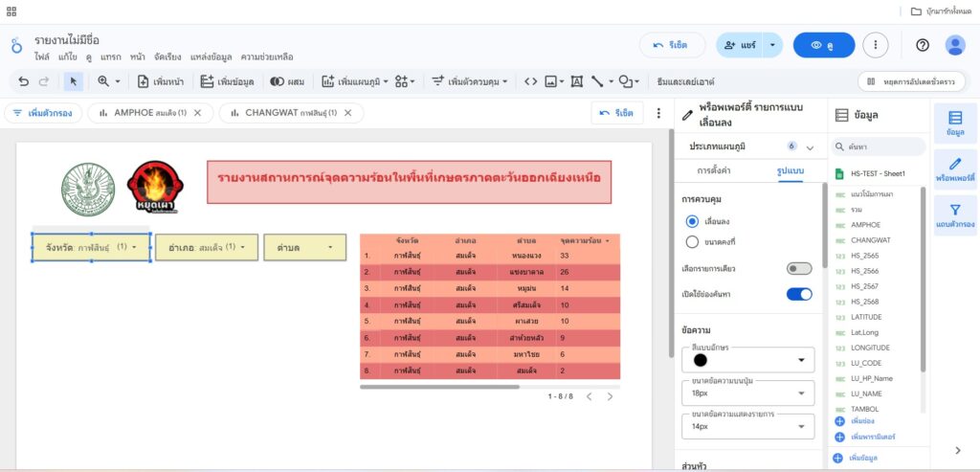Screen dimensions: 980x472
Task: Click the undo arrow in the toolbar
Action: click(x=24, y=82)
